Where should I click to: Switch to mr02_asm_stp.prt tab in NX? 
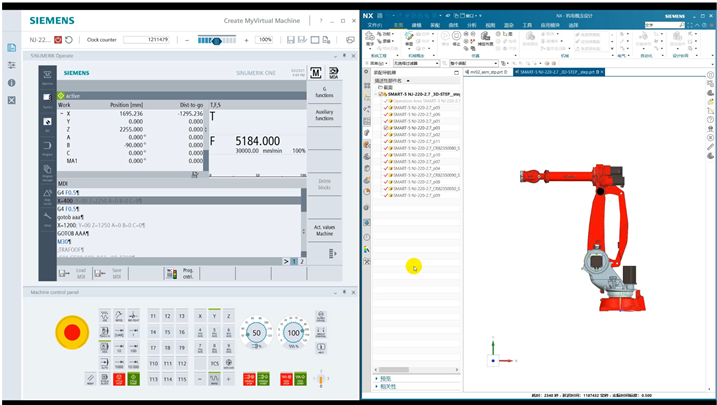[x=488, y=72]
